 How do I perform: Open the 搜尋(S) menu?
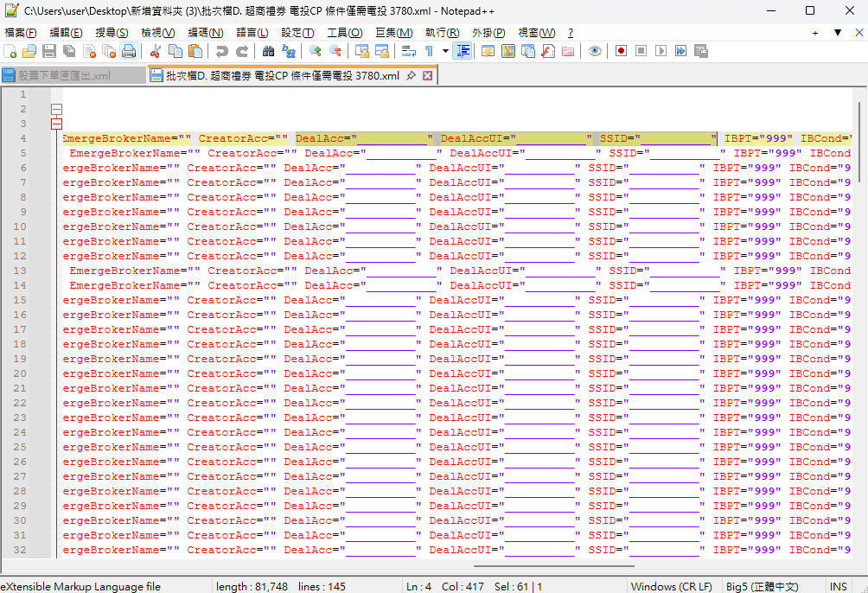[x=112, y=33]
